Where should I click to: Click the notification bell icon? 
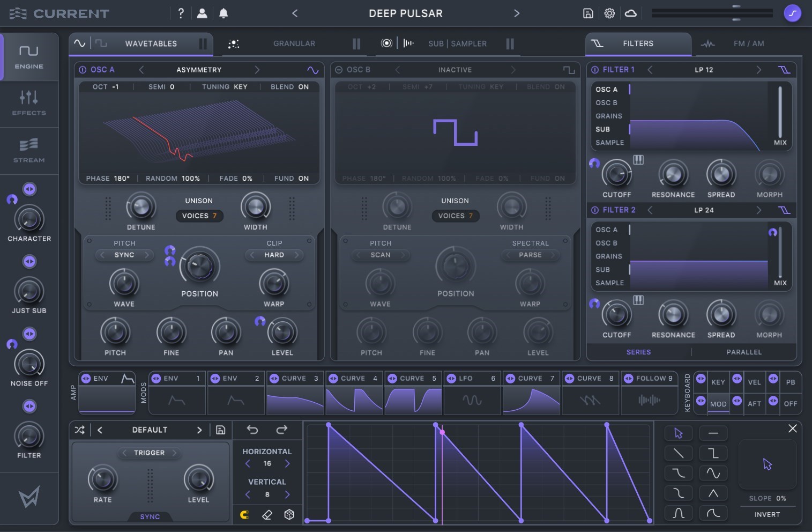click(224, 13)
